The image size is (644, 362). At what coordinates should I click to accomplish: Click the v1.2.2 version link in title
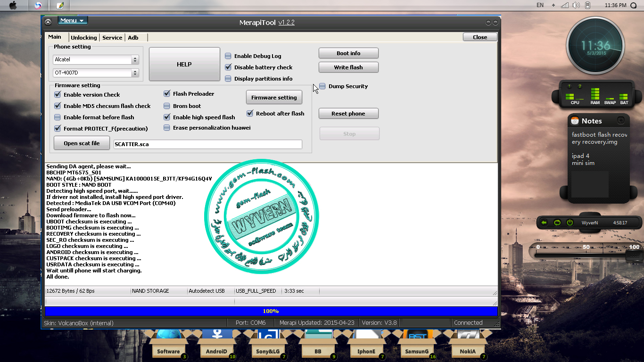click(287, 22)
